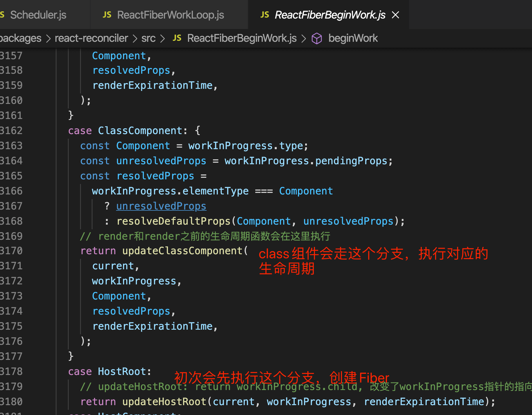Screen dimensions: 532x415
Task: Click 'current,' argument on line 3171
Action: coord(116,266)
